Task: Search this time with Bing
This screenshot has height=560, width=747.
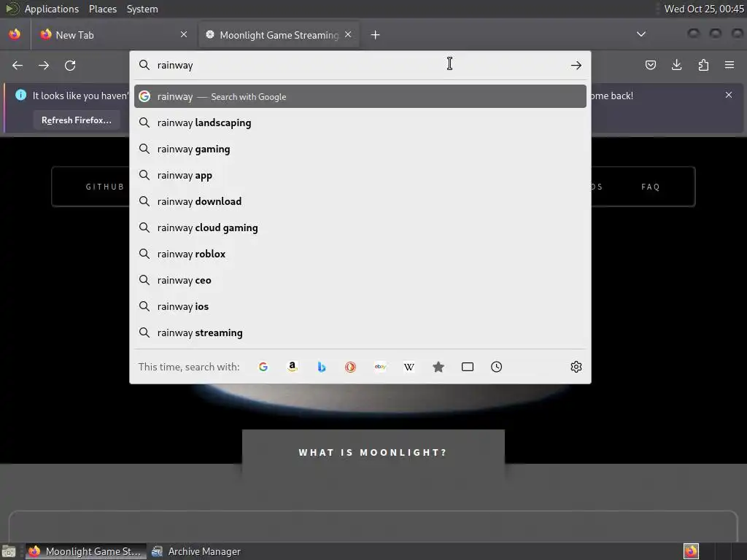Action: [321, 367]
